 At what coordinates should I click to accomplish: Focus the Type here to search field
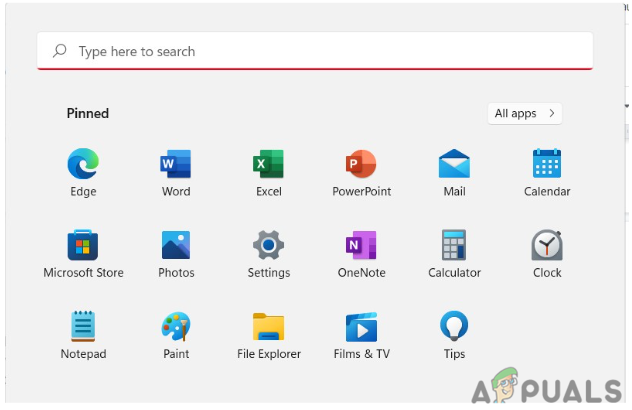[315, 51]
